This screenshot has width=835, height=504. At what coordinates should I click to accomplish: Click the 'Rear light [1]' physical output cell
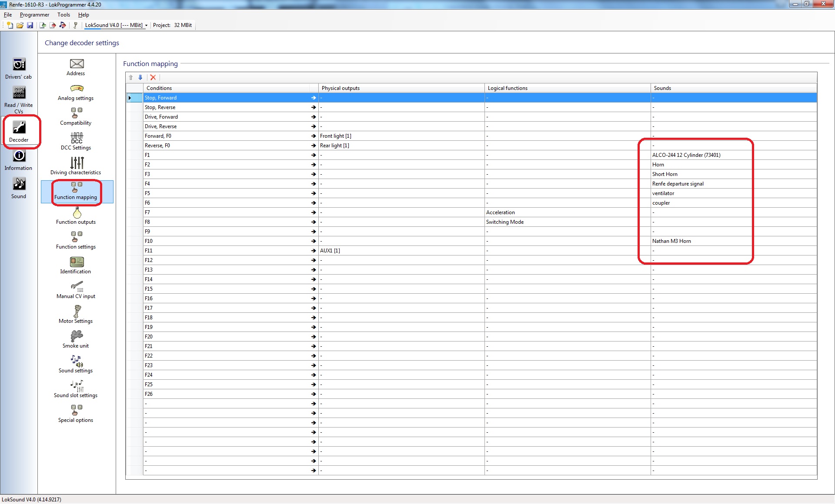coord(401,146)
